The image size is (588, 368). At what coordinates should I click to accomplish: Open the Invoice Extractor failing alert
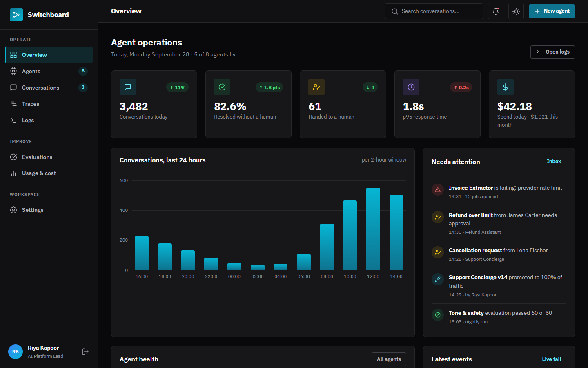[x=499, y=192]
